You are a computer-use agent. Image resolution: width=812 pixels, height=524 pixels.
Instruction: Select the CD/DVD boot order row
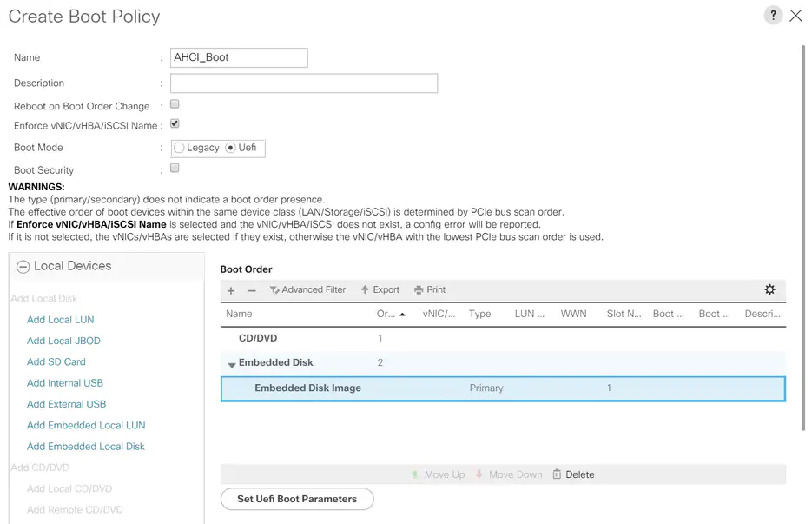[x=503, y=338]
